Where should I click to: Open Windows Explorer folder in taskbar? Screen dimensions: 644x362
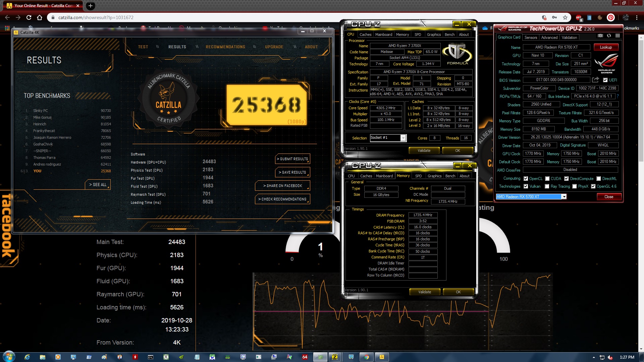coord(43,357)
